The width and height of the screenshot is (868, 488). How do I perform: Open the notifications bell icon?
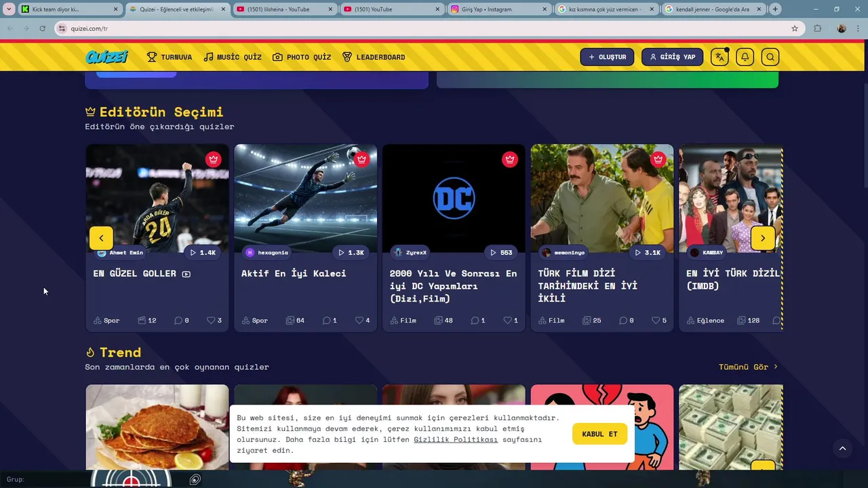[x=745, y=57]
